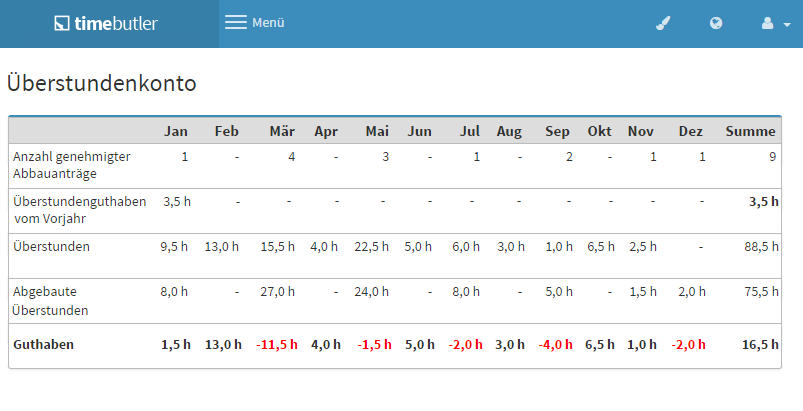Select the Summe column header
803x411 pixels.
click(750, 132)
